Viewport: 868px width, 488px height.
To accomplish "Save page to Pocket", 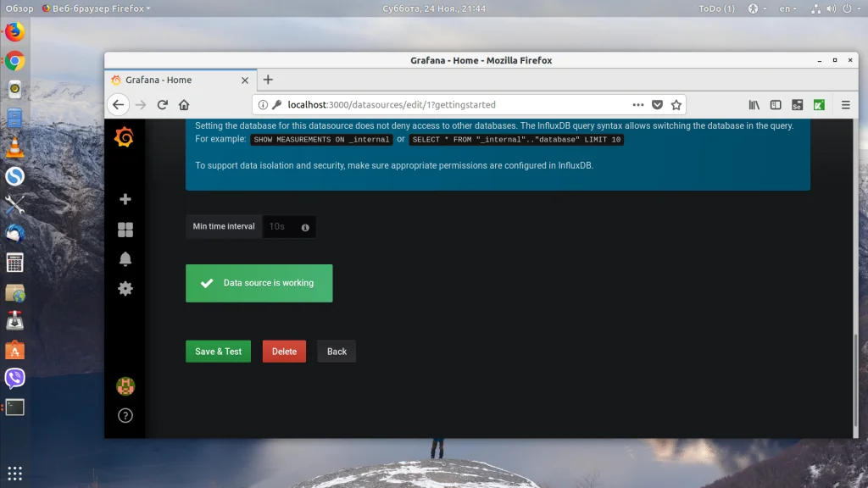I will 657,104.
